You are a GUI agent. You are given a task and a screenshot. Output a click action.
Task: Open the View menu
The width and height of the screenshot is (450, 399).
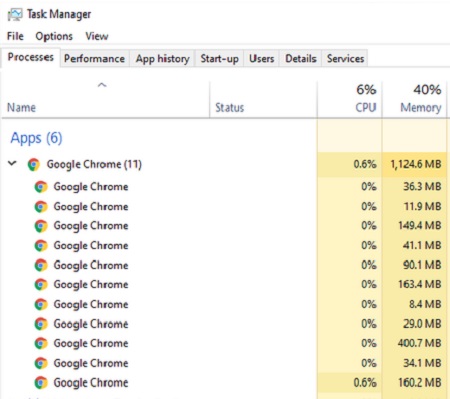(97, 36)
